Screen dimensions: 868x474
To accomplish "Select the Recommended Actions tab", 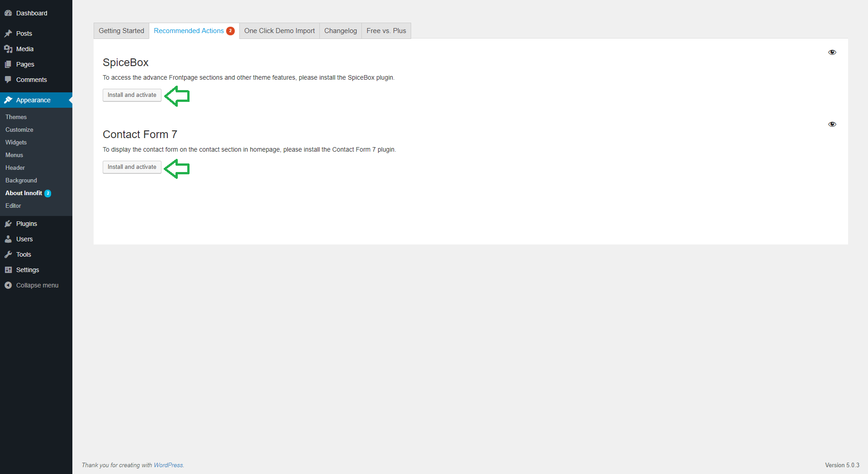I will point(194,31).
